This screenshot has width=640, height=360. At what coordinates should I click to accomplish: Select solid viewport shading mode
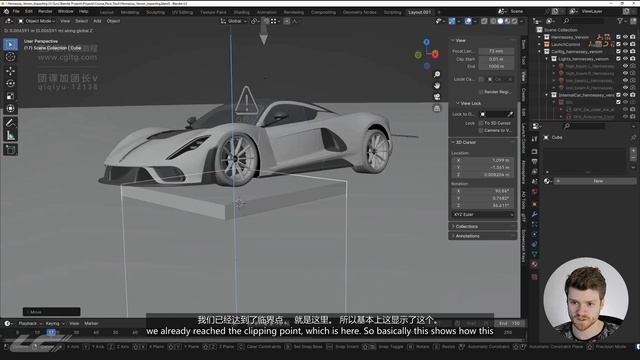[x=500, y=21]
